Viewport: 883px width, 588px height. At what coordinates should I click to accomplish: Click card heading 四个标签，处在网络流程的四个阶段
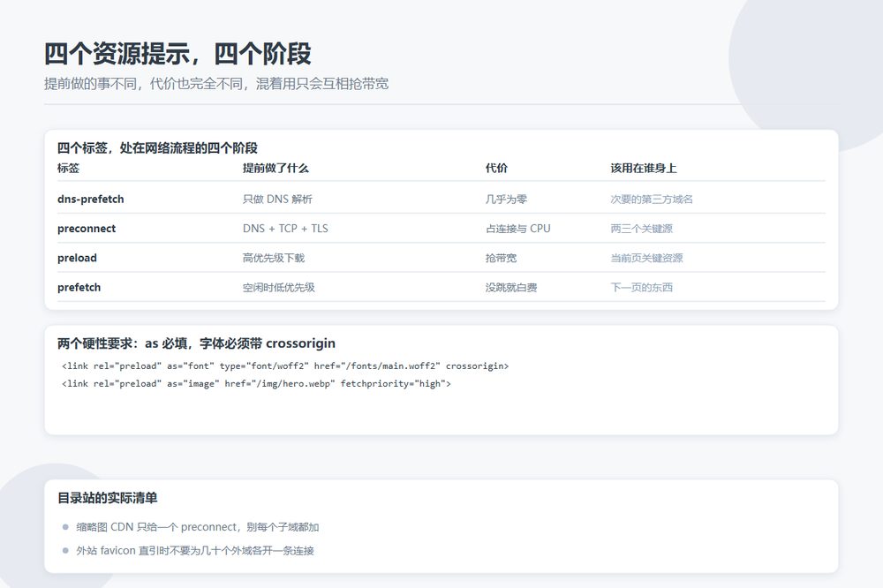pyautogui.click(x=158, y=148)
